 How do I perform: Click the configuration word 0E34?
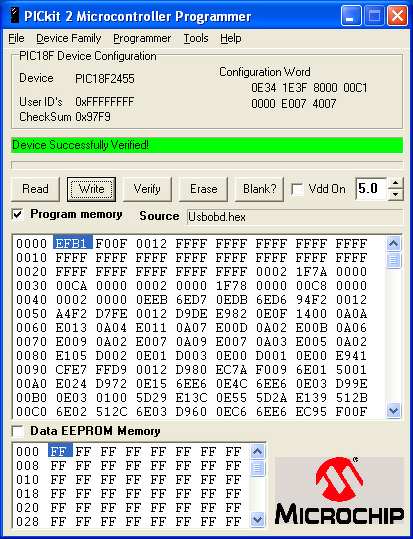(263, 88)
